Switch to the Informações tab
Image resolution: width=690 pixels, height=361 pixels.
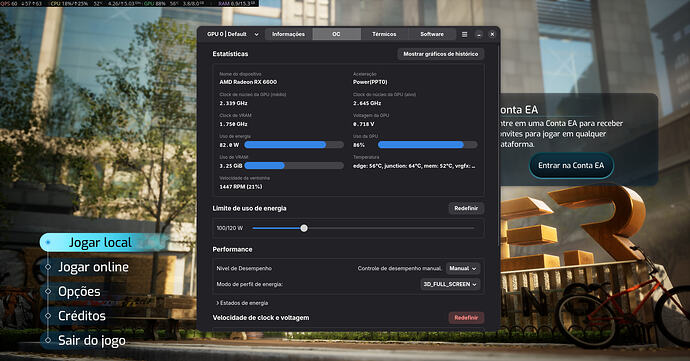point(288,34)
